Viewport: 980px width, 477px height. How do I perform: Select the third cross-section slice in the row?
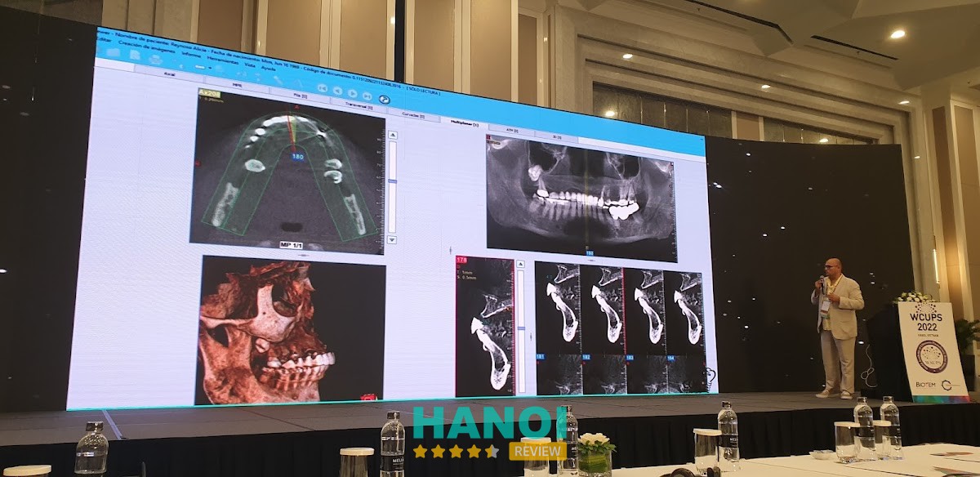click(644, 310)
